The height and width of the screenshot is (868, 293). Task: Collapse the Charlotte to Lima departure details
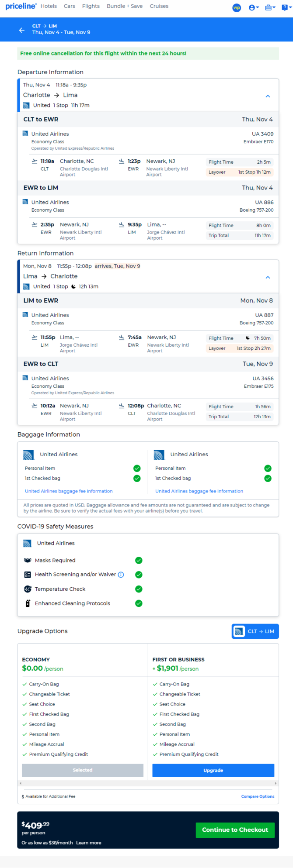[x=268, y=96]
